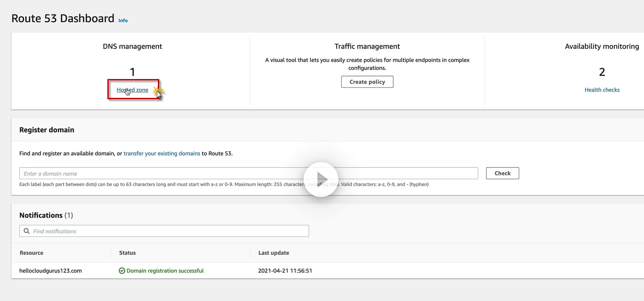Click the 2021-04-21 11:56:51 timestamp
The image size is (644, 301).
tap(285, 271)
